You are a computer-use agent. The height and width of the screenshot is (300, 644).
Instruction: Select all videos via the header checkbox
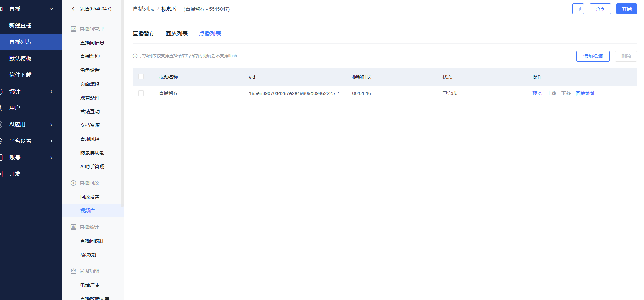pos(141,76)
